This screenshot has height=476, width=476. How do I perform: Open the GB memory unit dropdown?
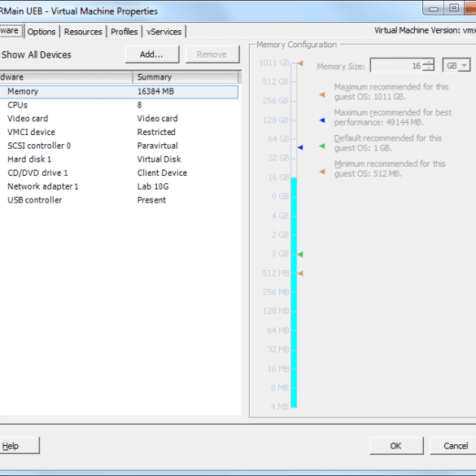click(x=456, y=65)
